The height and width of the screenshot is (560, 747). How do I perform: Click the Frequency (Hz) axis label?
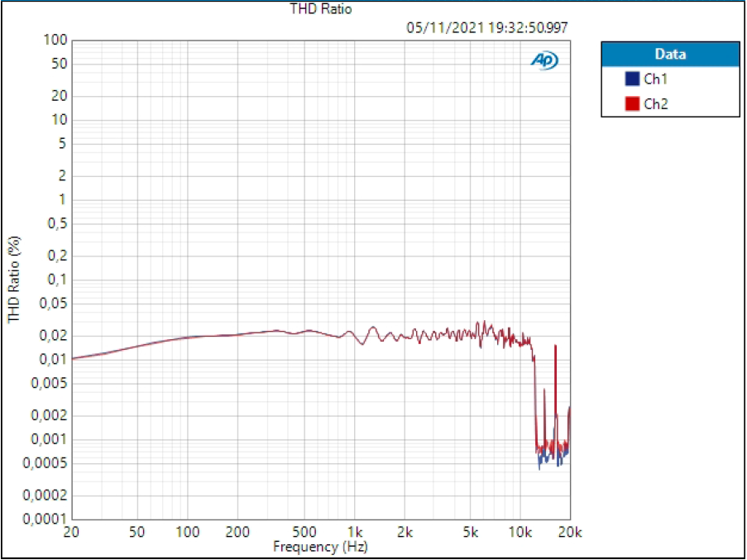321,547
